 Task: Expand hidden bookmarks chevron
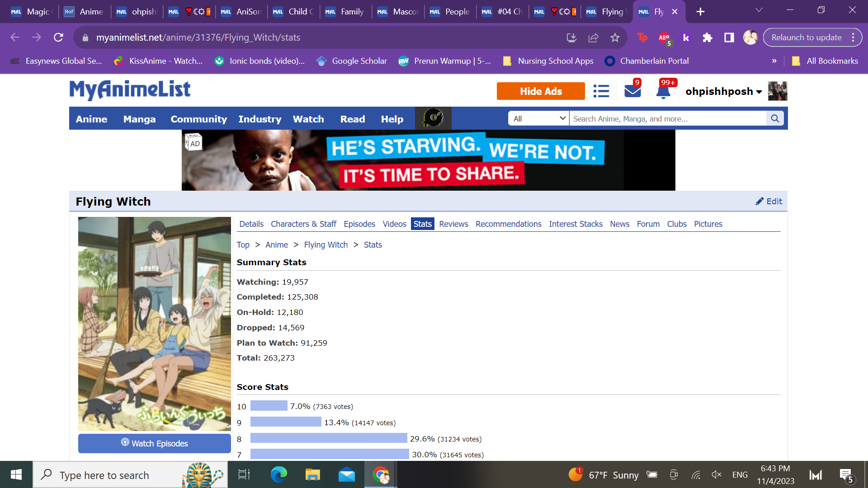click(774, 61)
